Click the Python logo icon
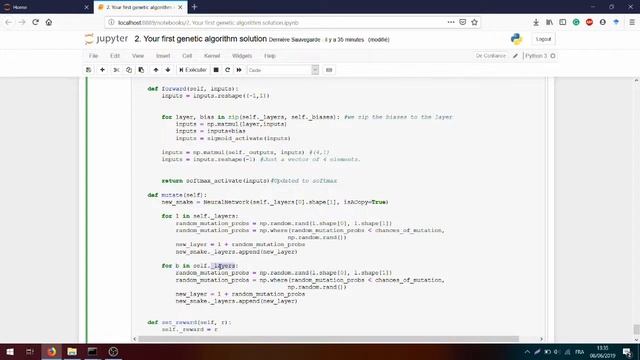The width and height of the screenshot is (640, 360). pyautogui.click(x=516, y=39)
